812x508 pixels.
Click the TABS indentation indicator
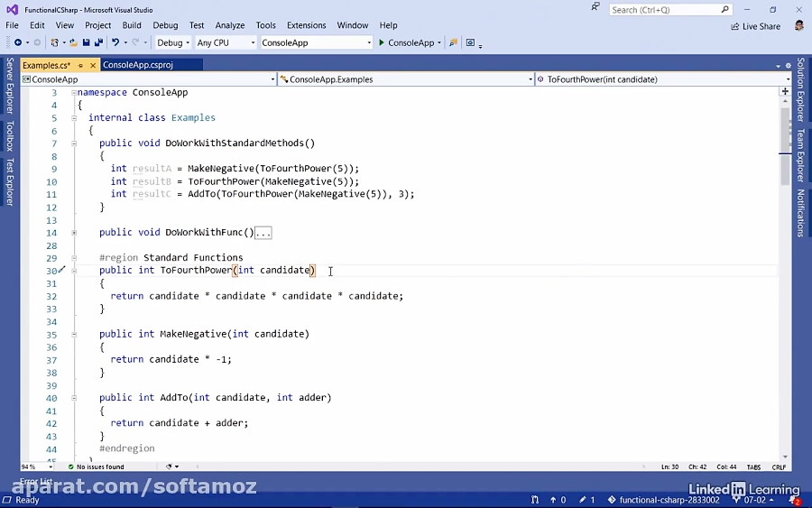[753, 467]
